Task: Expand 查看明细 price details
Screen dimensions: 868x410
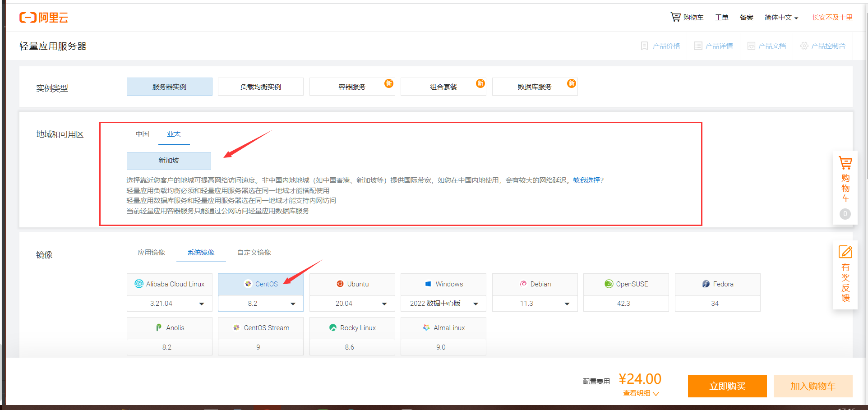Action: 641,393
